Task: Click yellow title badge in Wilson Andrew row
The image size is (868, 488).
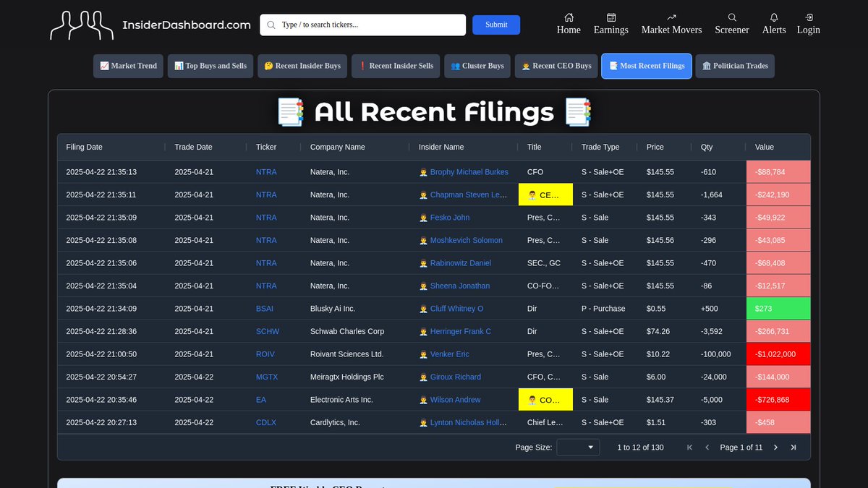Action: 545,400
